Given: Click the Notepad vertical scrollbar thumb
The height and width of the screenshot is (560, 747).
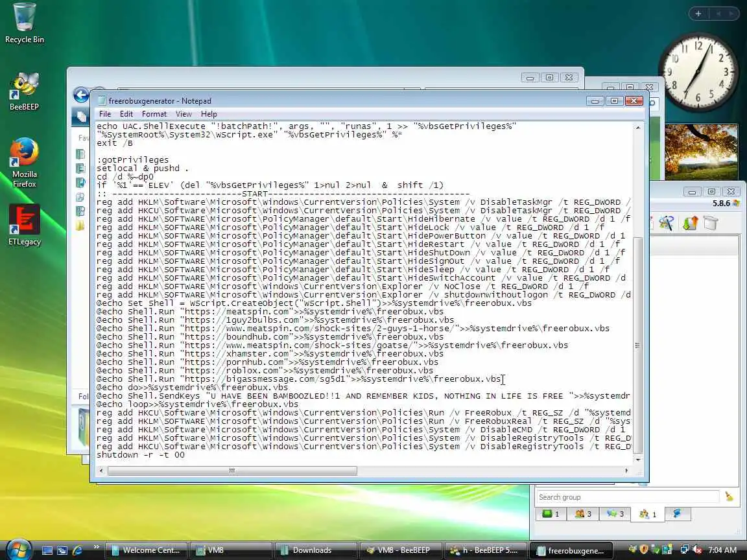Looking at the screenshot, I should (638, 345).
